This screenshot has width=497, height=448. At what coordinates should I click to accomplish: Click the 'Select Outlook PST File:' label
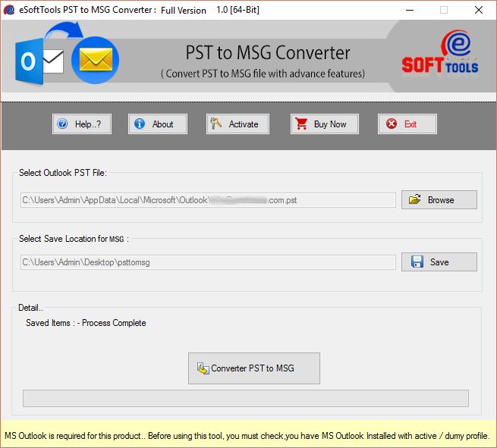point(63,173)
